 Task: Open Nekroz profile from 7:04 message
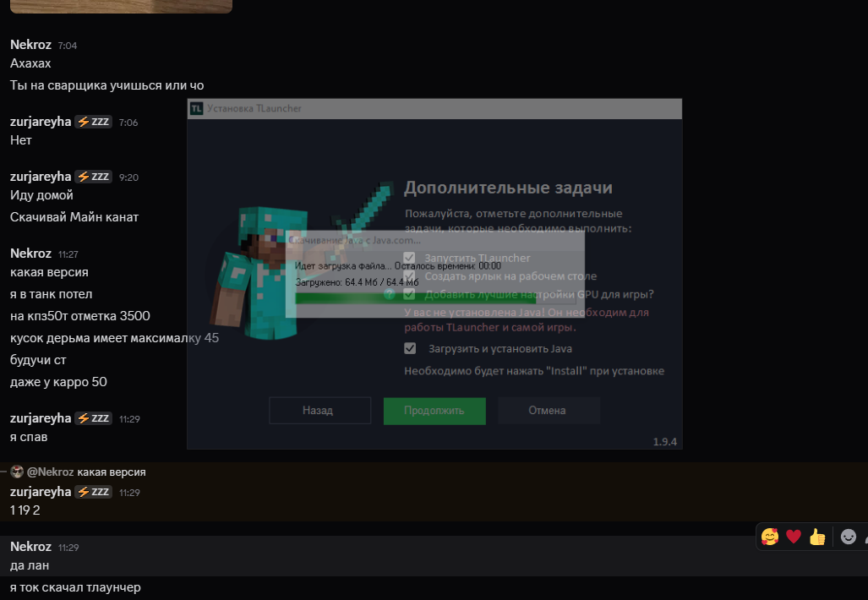click(x=30, y=45)
